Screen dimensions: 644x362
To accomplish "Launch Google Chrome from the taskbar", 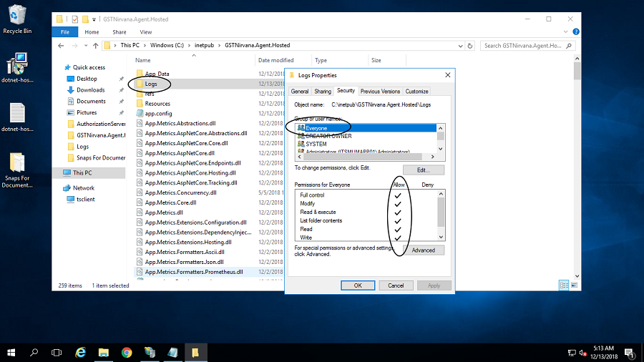I will tap(127, 353).
